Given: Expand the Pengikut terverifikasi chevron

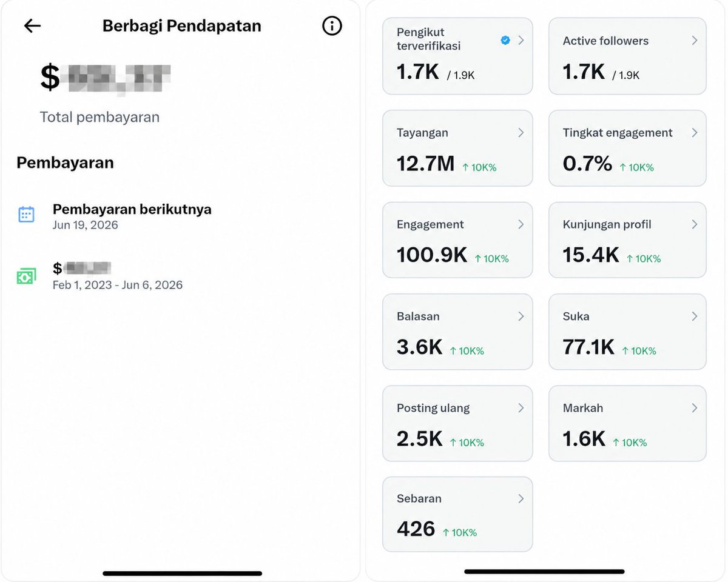Looking at the screenshot, I should pos(521,41).
